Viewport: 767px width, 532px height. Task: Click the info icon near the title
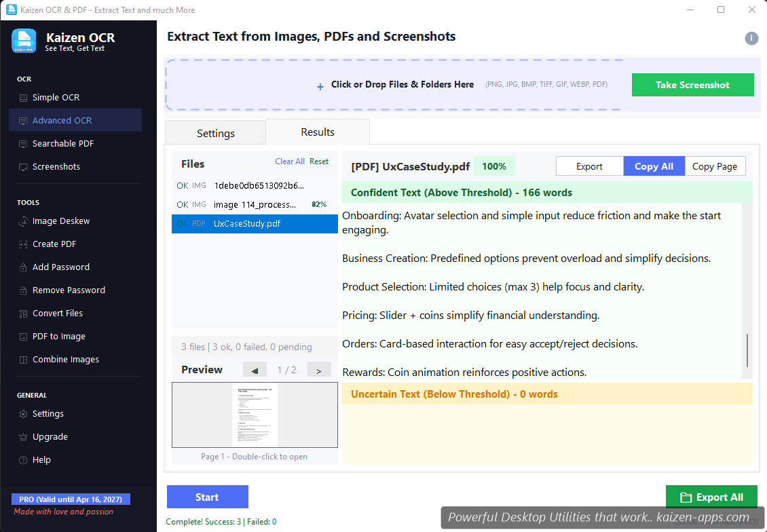[x=751, y=39]
